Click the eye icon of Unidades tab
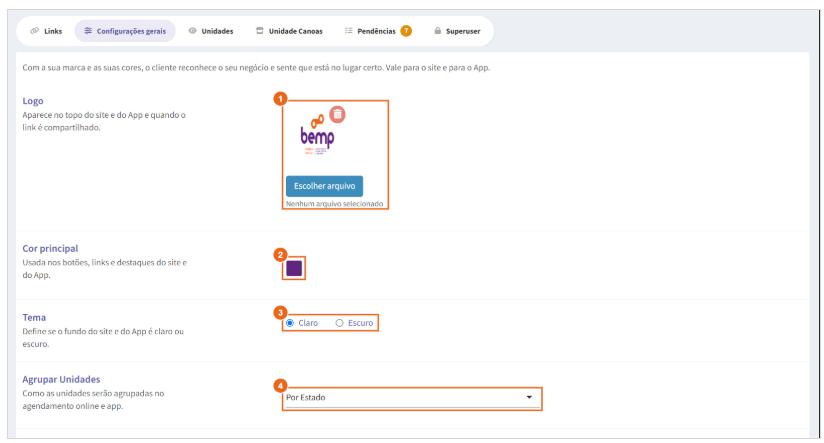The image size is (824, 443). (192, 31)
